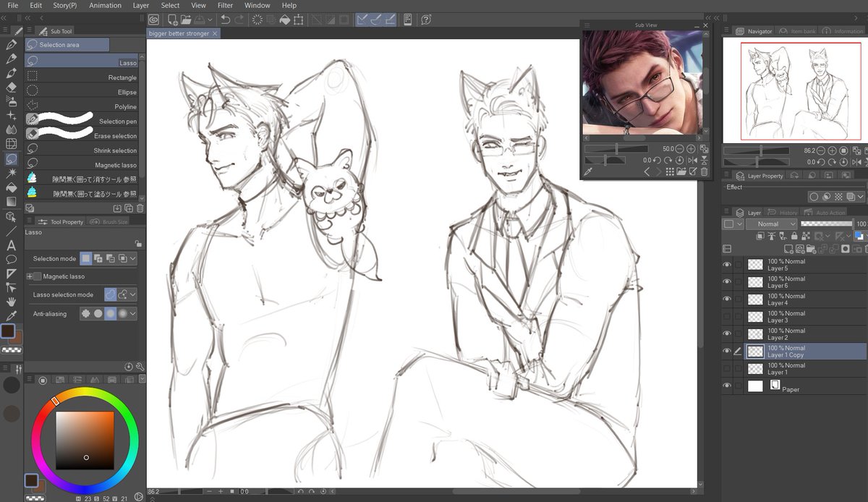Hide Layer 6 using its eye icon

tap(727, 282)
